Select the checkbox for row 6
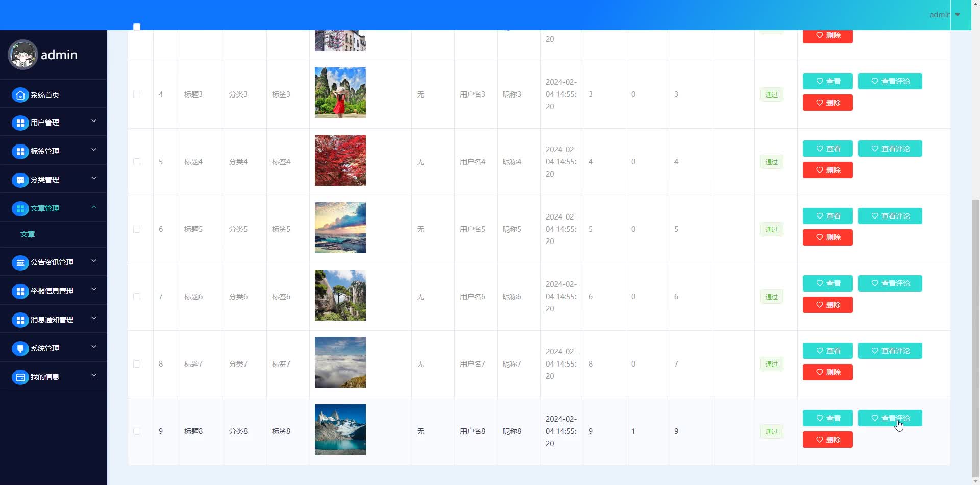This screenshot has width=980, height=485. 137,229
